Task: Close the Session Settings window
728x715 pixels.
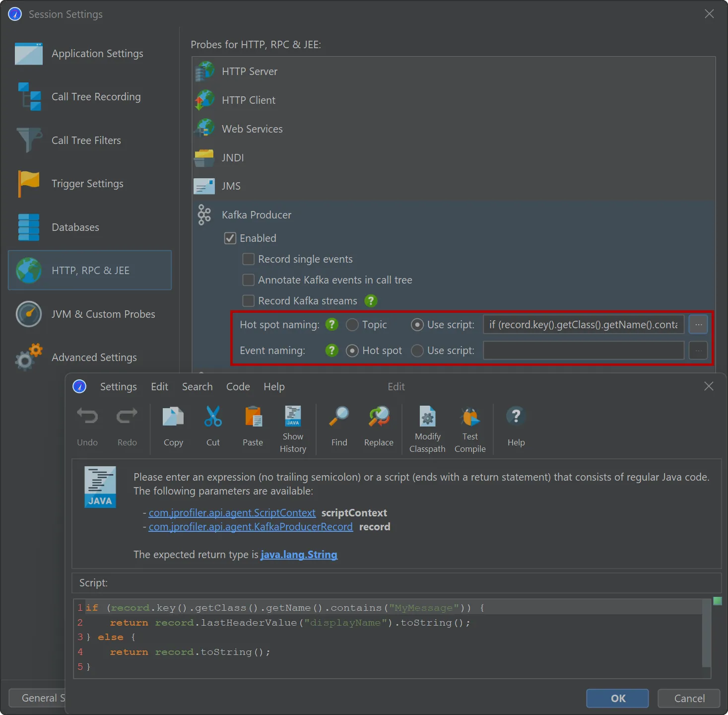Action: coord(709,14)
